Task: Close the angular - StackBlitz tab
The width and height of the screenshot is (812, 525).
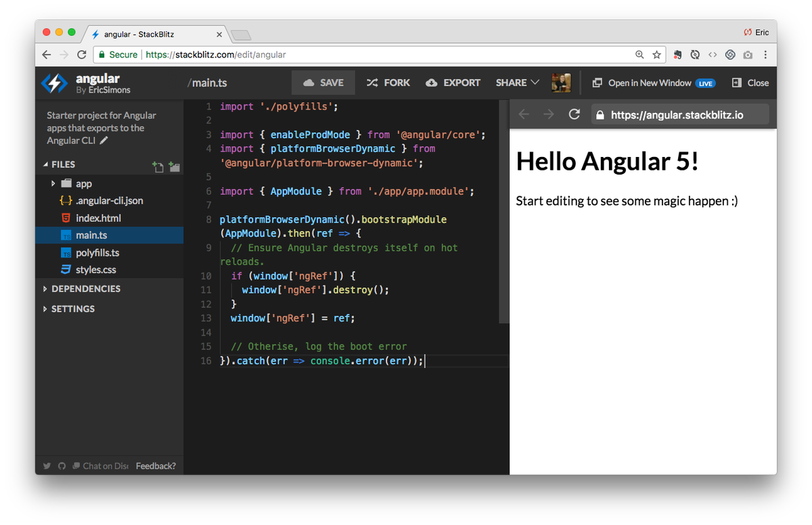Action: pos(219,35)
